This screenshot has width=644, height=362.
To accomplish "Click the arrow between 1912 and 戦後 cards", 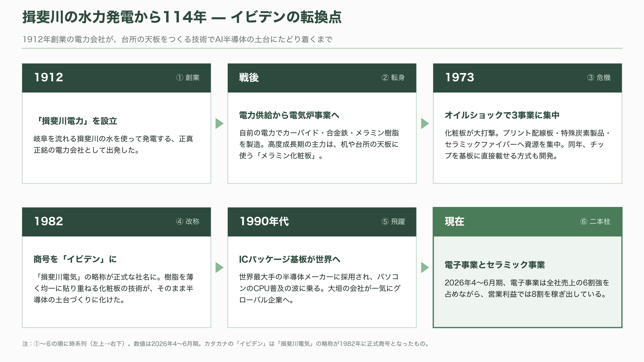I will point(220,123).
